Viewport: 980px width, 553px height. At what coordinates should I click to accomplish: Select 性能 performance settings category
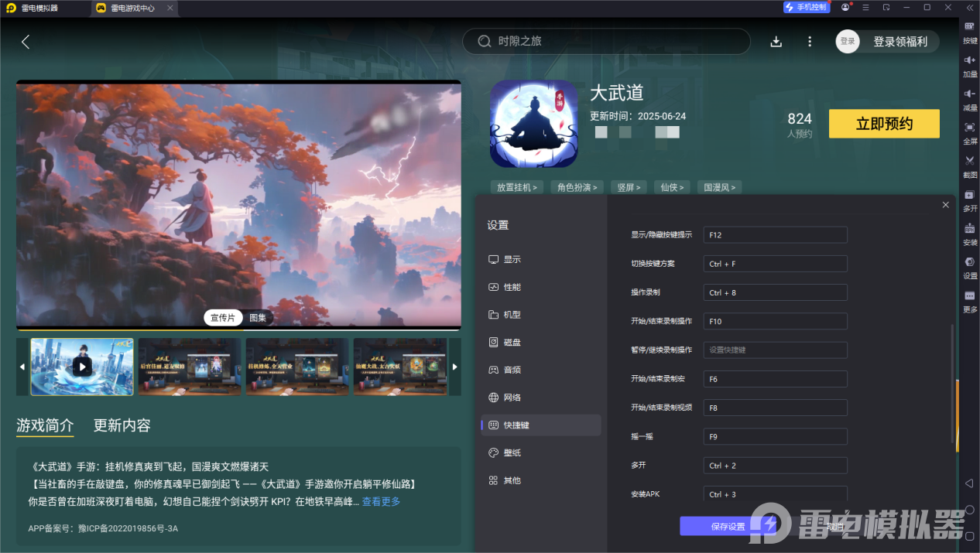point(541,287)
